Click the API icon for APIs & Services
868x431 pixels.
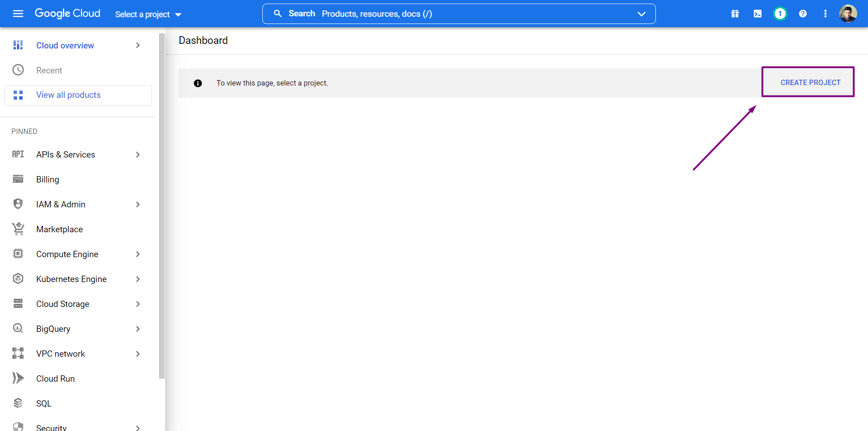pyautogui.click(x=18, y=154)
